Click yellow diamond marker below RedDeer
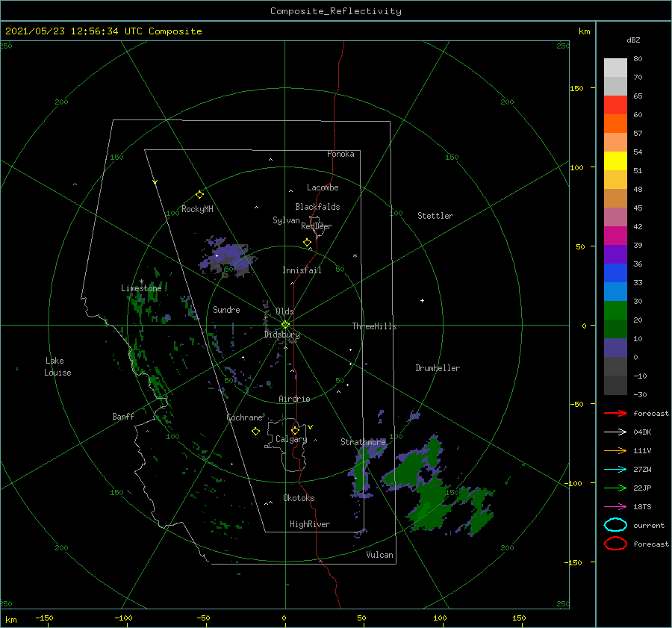Screen dimensions: 672x628 pos(307,243)
